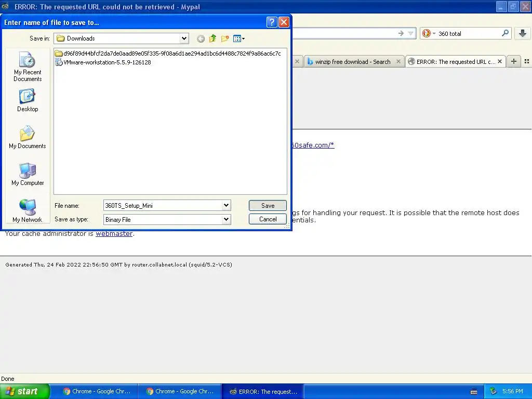Close the save dialog with the X
The width and height of the screenshot is (532, 399).
(x=284, y=22)
